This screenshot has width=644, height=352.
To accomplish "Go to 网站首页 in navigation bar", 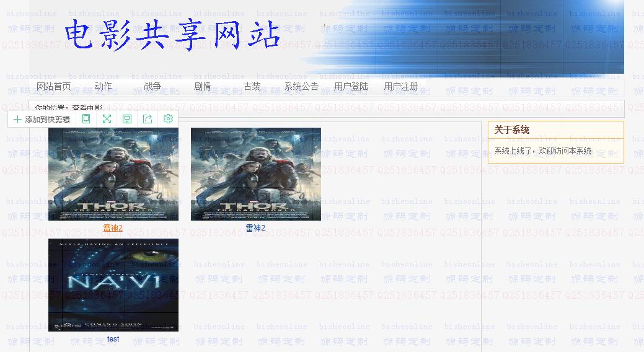I will coord(54,86).
